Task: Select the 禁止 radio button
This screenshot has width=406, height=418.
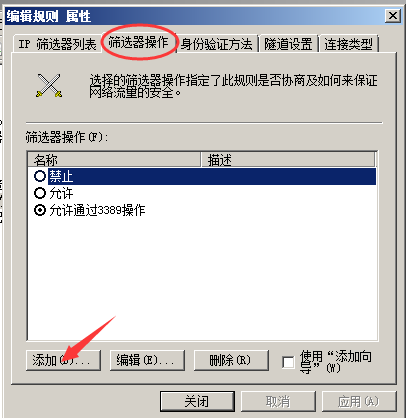Action: 40,176
